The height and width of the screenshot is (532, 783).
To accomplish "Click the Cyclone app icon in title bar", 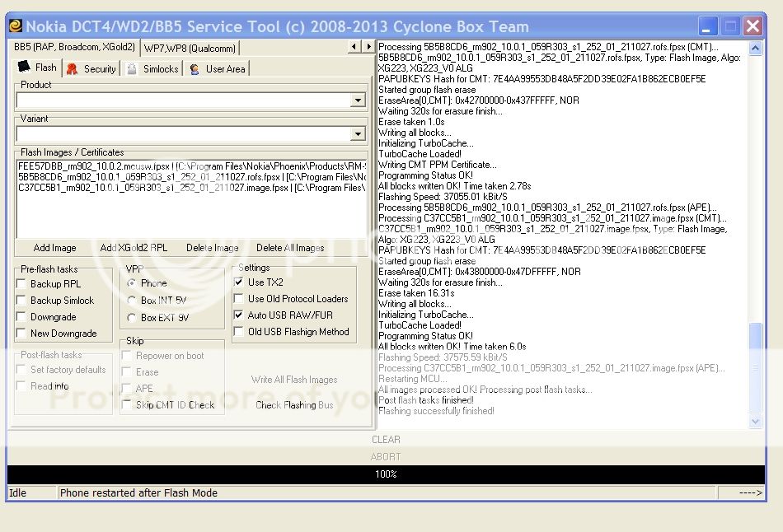I will [x=16, y=26].
